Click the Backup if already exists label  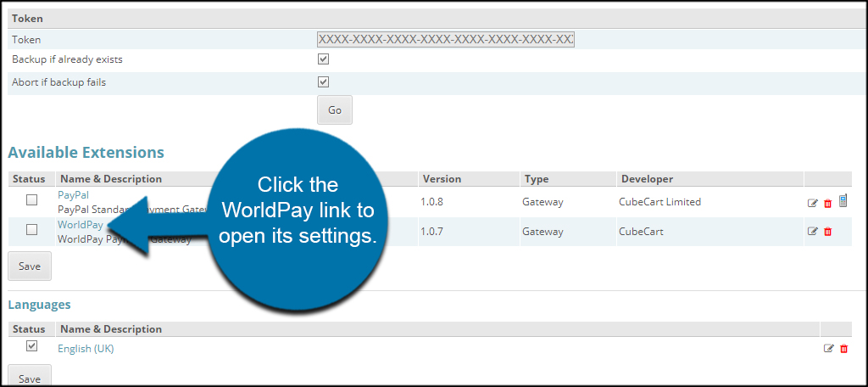tap(67, 59)
